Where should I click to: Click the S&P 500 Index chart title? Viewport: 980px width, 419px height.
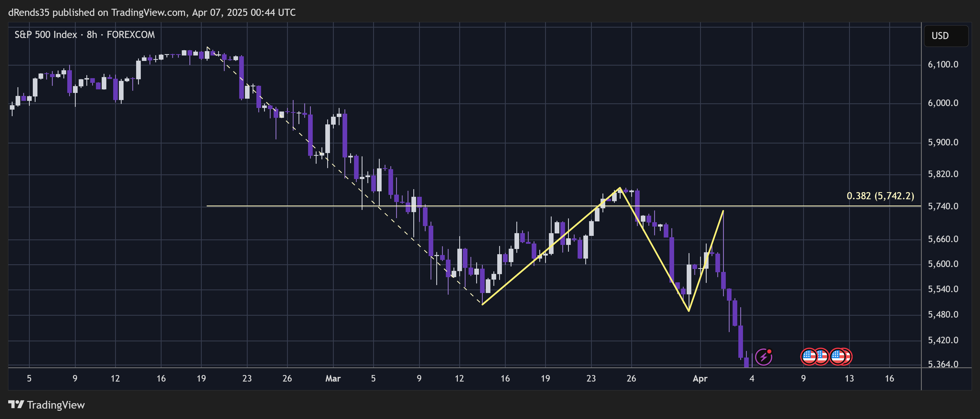(84, 35)
